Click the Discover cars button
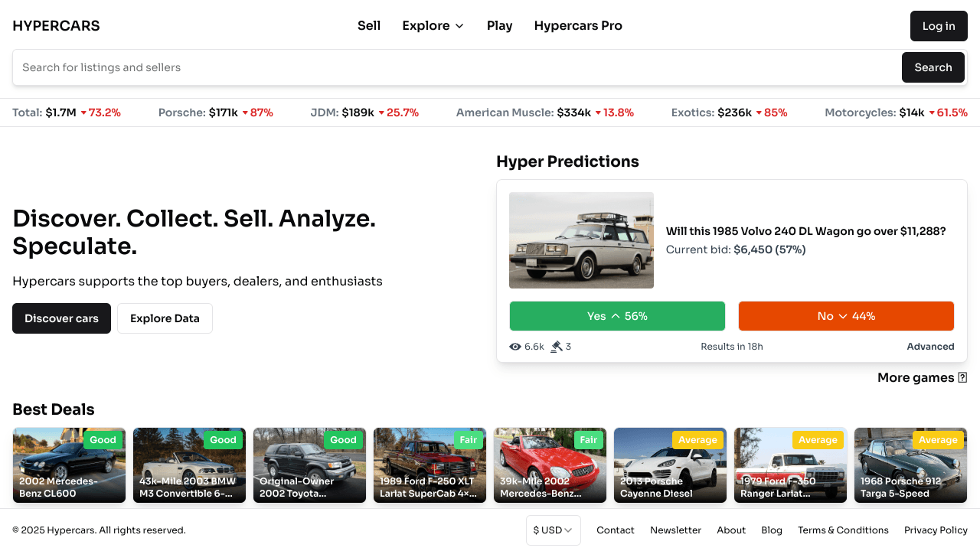 [61, 318]
